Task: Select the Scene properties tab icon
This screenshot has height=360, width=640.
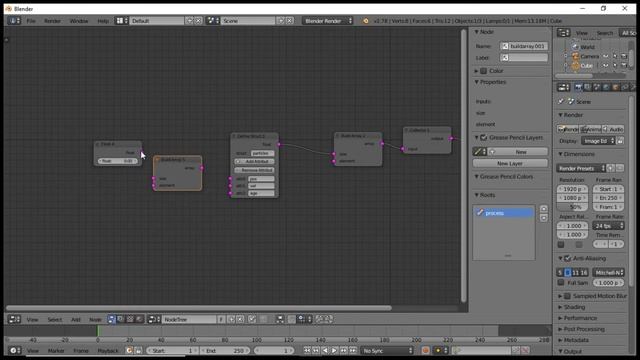Action: pyautogui.click(x=597, y=87)
